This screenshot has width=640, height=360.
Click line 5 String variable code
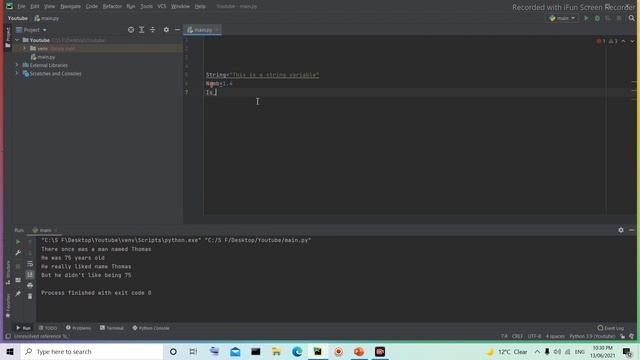pos(262,75)
